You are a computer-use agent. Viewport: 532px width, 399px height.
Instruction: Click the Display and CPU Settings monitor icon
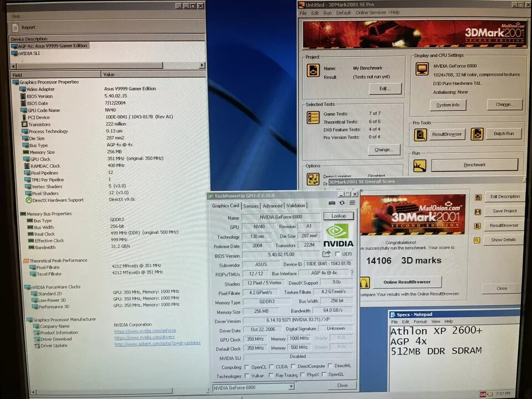pyautogui.click(x=422, y=69)
